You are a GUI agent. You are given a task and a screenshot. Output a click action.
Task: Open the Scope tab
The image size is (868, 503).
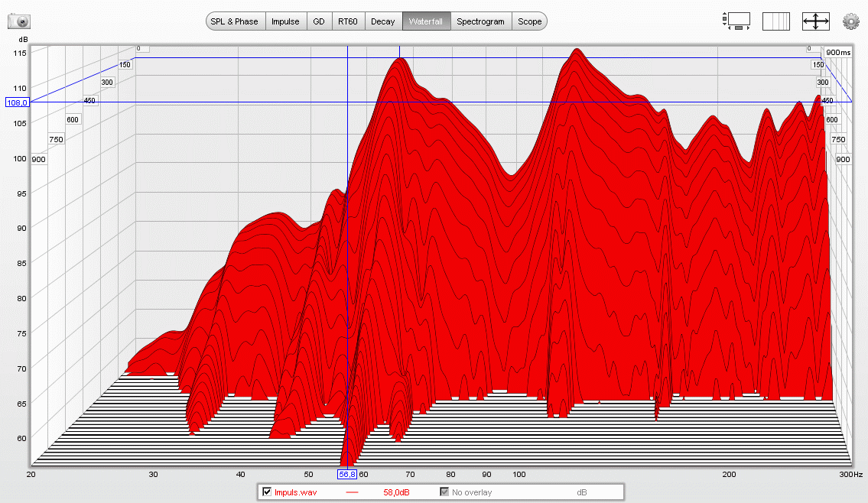[529, 21]
